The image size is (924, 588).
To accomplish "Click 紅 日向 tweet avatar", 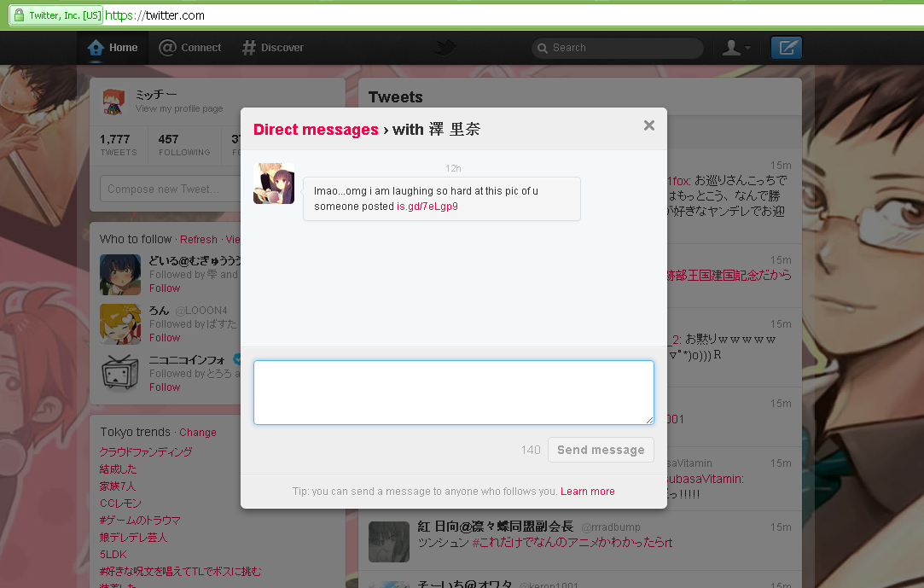I will [x=389, y=541].
